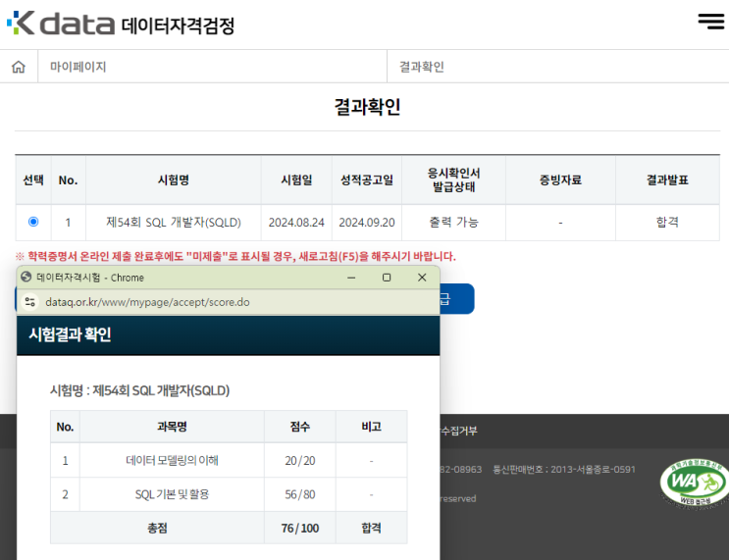Click the K data logo
The width and height of the screenshot is (729, 560).
[x=61, y=24]
